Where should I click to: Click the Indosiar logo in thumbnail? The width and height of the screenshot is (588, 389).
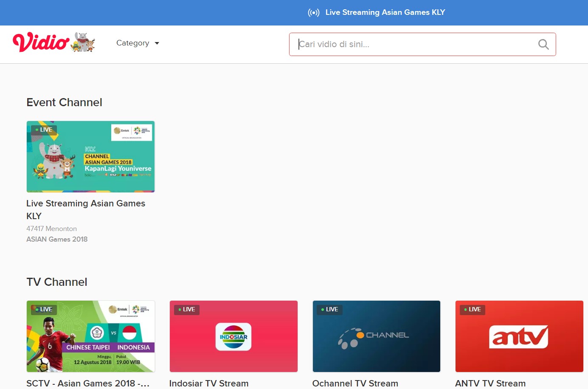234,337
